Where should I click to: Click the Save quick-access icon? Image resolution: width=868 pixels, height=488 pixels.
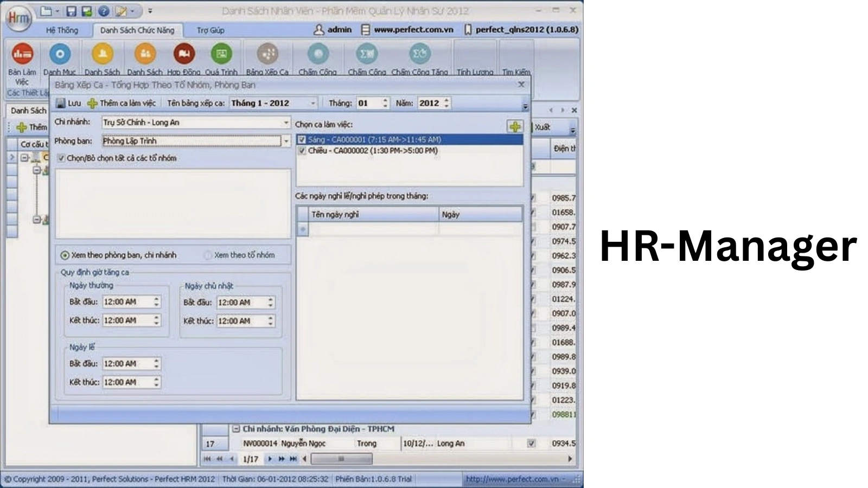(71, 11)
